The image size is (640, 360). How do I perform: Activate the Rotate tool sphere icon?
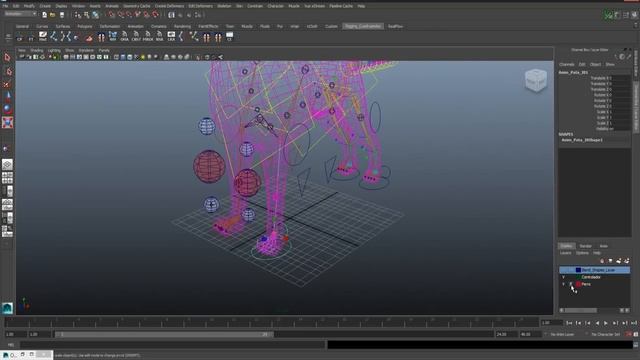(x=7, y=109)
